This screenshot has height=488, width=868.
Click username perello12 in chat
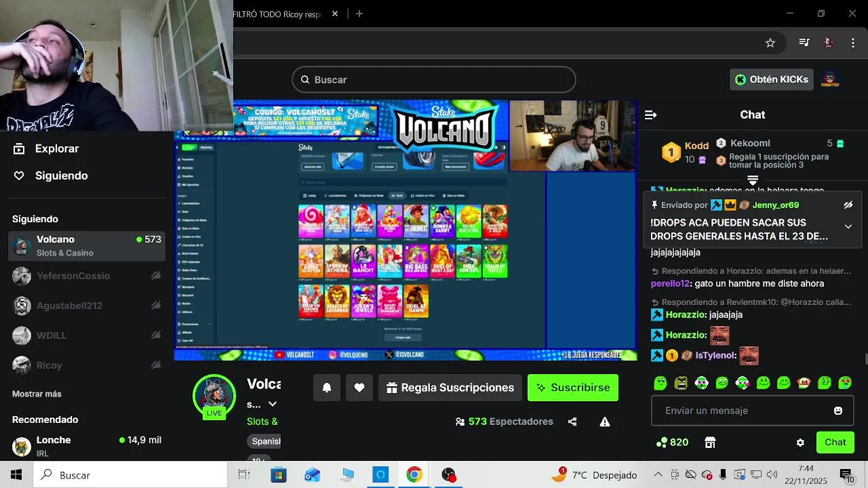670,283
